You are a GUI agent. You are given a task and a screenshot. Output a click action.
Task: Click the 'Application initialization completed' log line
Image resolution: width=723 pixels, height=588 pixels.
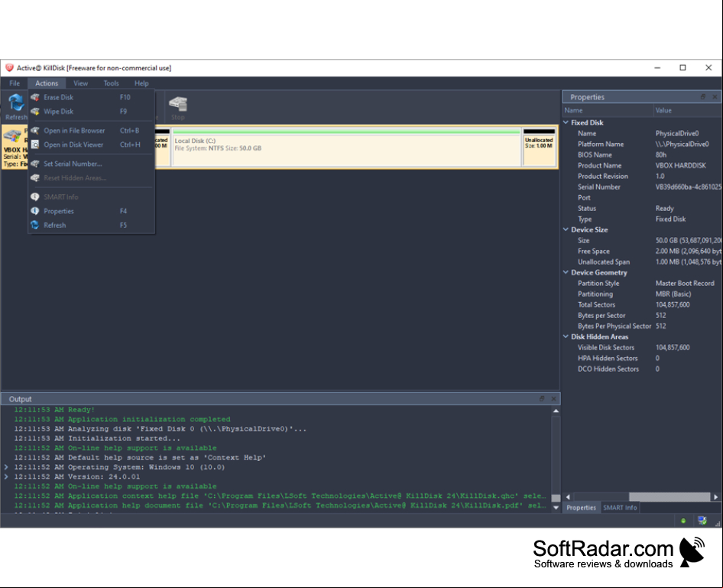tap(122, 419)
